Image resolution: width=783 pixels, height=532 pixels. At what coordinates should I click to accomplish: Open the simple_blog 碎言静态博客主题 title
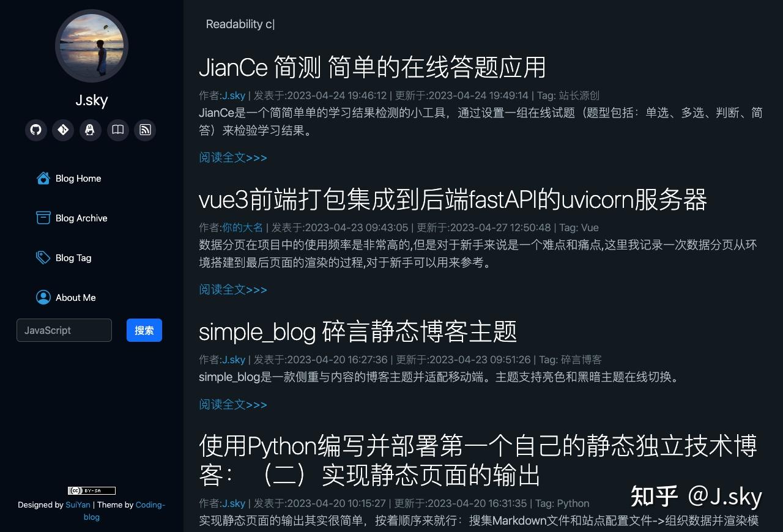(358, 331)
